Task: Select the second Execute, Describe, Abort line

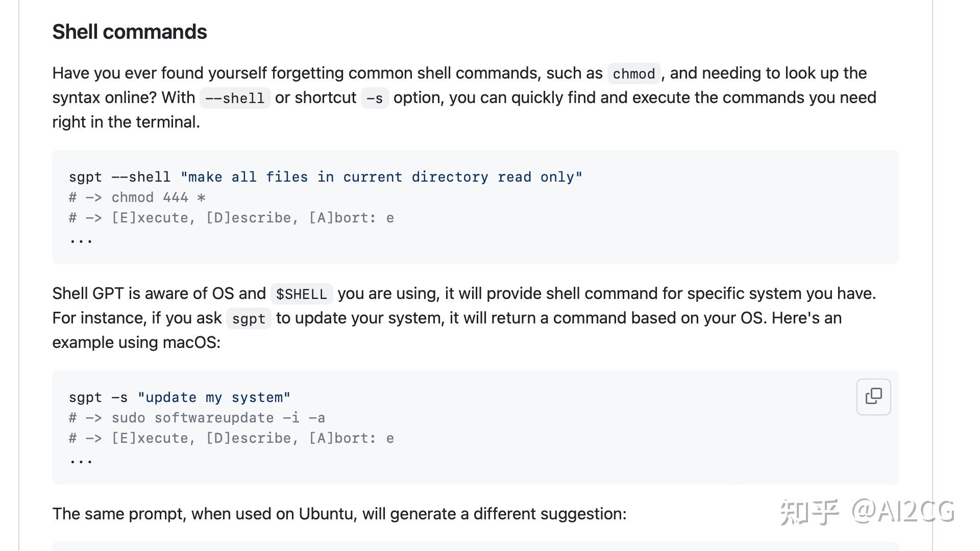Action: (231, 438)
